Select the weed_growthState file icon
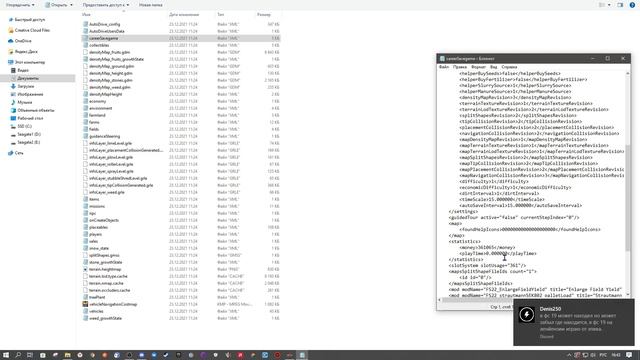This screenshot has width=640, height=360. 85,318
